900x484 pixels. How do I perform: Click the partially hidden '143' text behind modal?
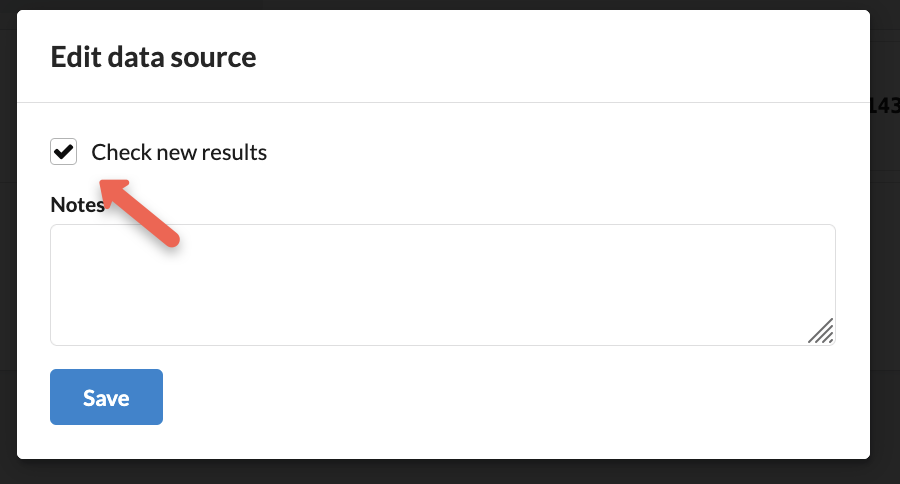coord(885,105)
